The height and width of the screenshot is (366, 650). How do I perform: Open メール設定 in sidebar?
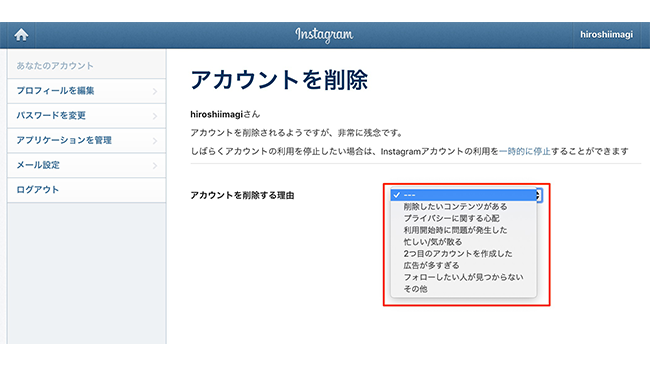tap(87, 165)
